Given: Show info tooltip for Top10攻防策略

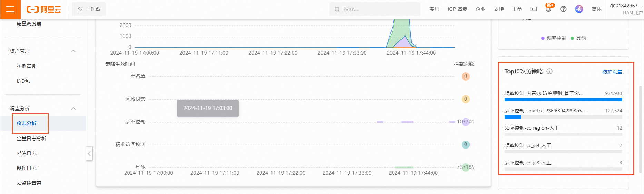Looking at the screenshot, I should [x=550, y=71].
